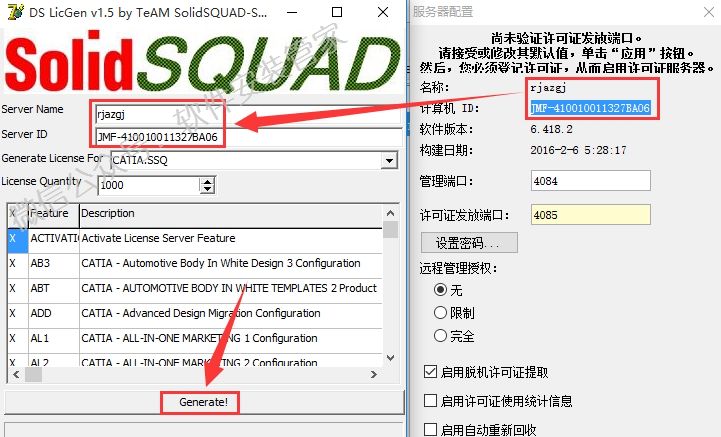Click the Feature column header
The height and width of the screenshot is (437, 721).
pos(54,214)
